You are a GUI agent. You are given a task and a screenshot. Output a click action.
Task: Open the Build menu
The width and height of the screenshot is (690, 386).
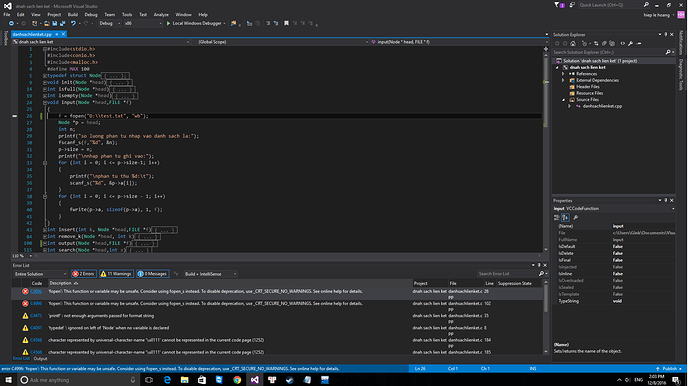click(x=73, y=15)
